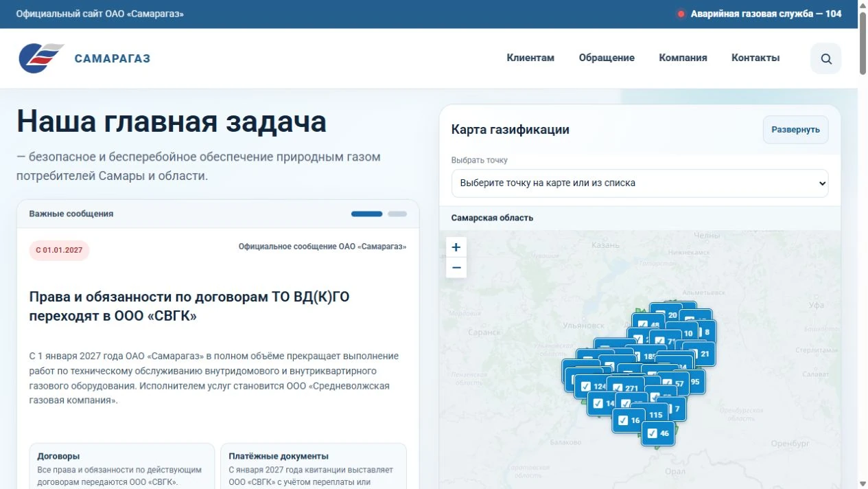Click the red emergency status dot
This screenshot has height=489, width=868.
point(681,14)
